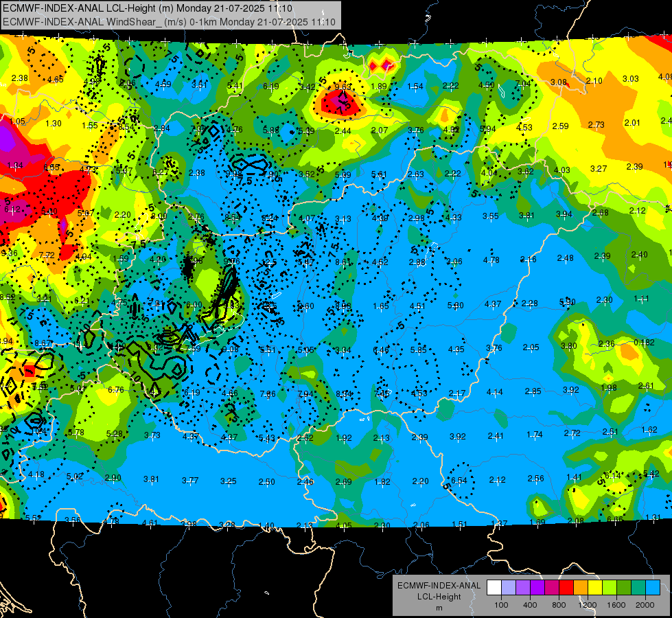Click the grid value 1.05
This screenshot has height=618, width=672.
point(17,122)
